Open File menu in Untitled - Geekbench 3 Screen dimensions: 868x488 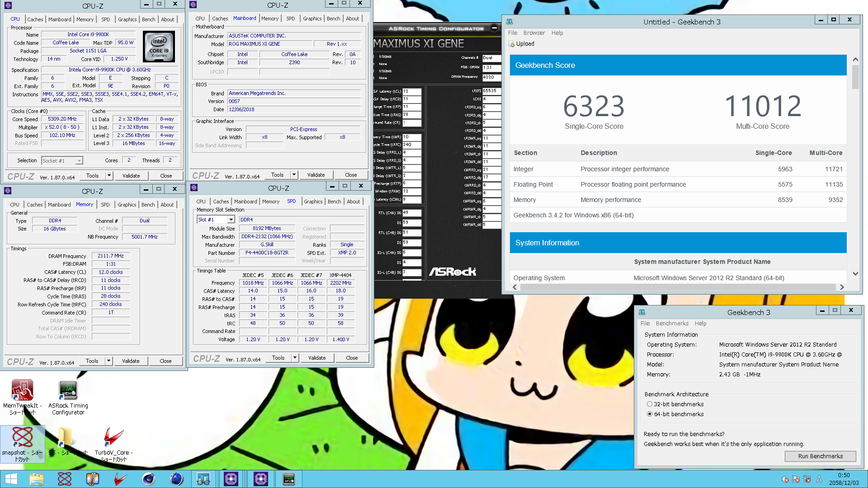(x=513, y=33)
